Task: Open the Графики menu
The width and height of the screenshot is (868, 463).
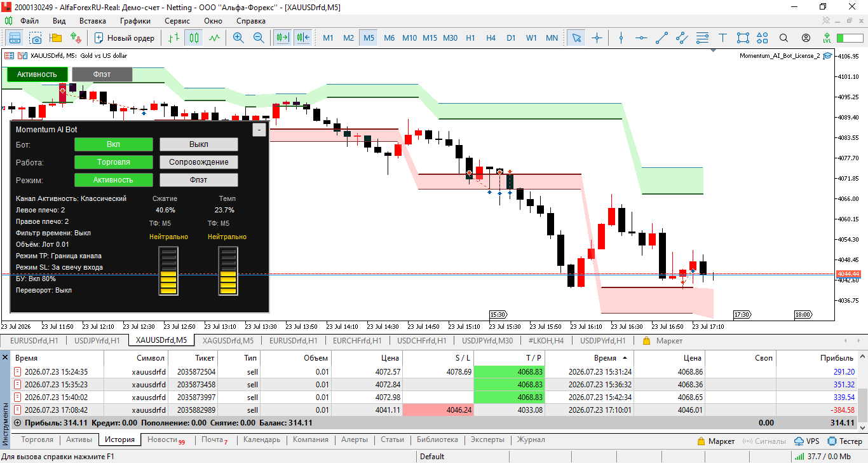Action: click(x=135, y=20)
